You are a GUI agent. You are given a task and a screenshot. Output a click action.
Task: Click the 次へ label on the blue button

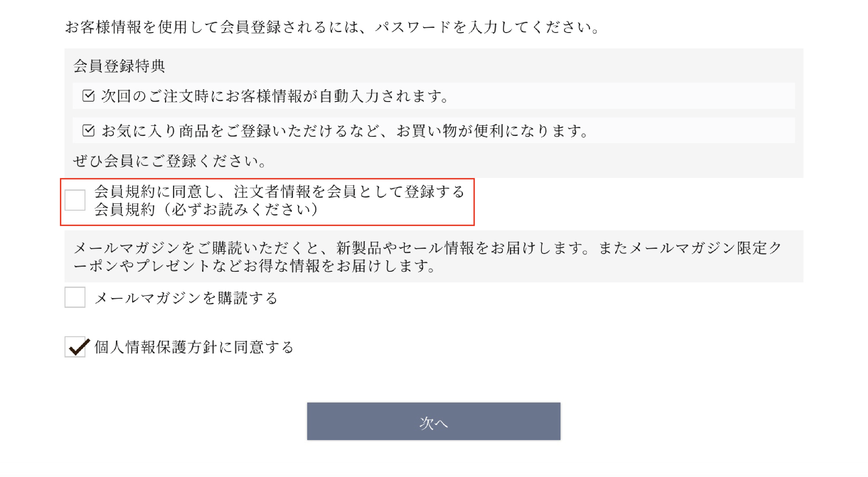coord(433,423)
